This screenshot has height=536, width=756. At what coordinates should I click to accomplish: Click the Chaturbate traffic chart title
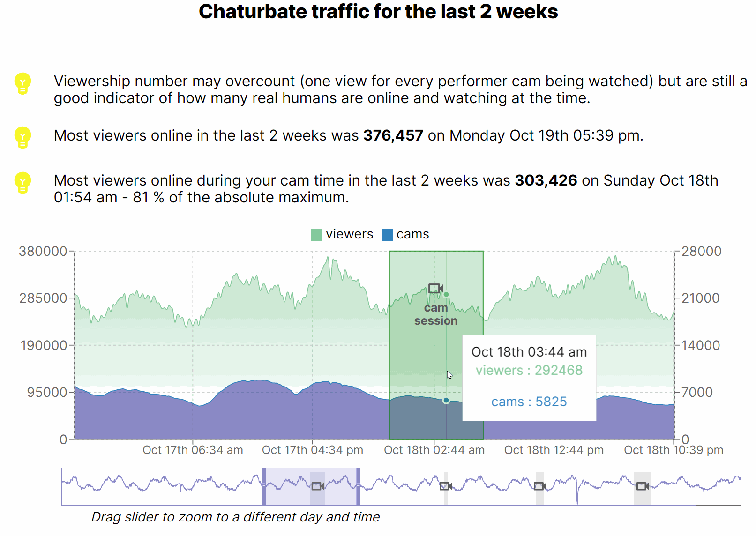click(378, 12)
